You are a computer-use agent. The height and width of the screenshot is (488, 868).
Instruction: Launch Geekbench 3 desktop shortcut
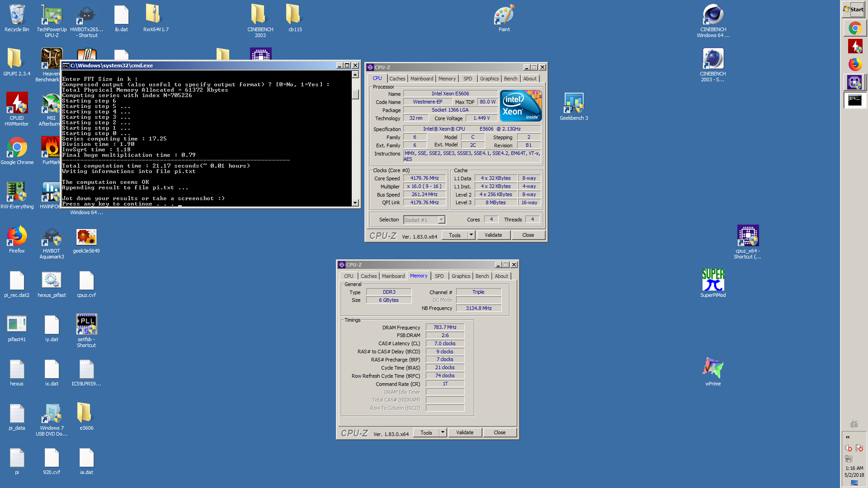pyautogui.click(x=574, y=107)
